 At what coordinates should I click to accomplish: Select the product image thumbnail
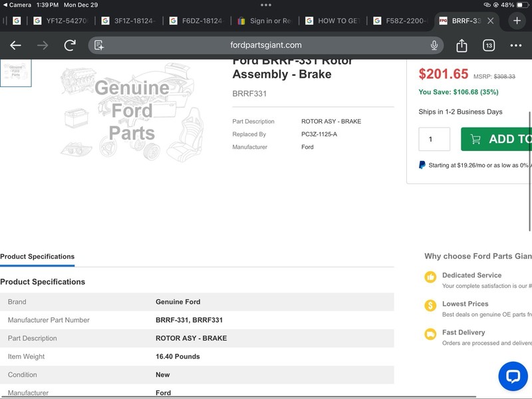15,72
